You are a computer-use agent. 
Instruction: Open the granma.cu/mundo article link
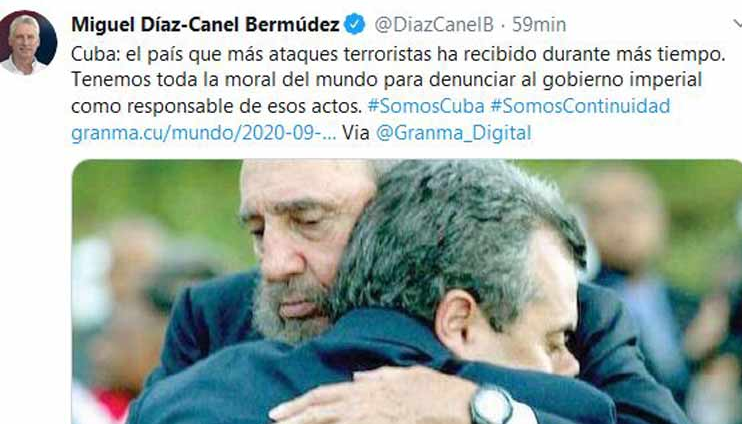(x=203, y=133)
